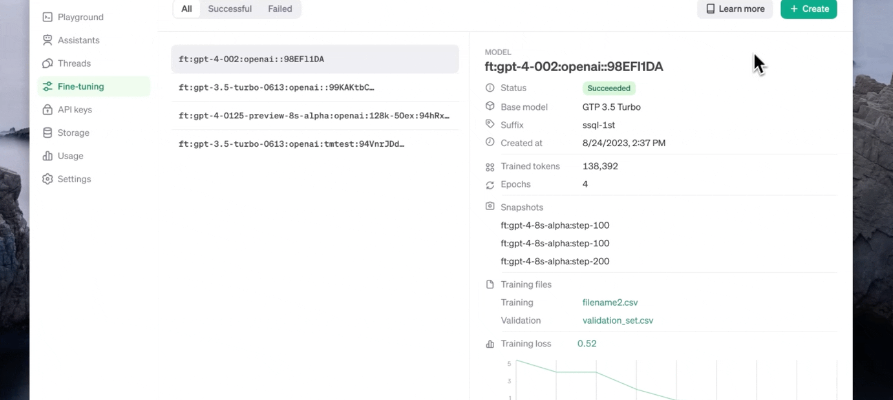Click the step-200 snapshot entry
Viewport: 893px width, 400px height.
click(555, 262)
